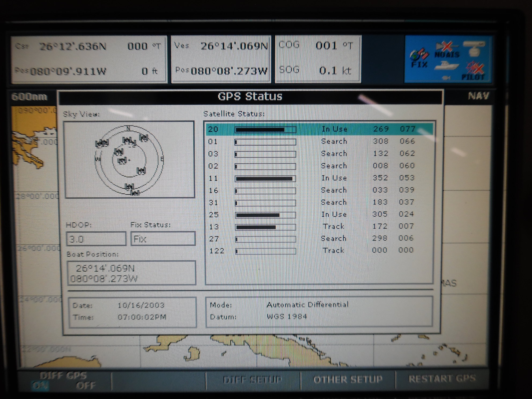Click the HDOP value field showing 3.0
Image resolution: width=532 pixels, height=399 pixels.
[96, 239]
